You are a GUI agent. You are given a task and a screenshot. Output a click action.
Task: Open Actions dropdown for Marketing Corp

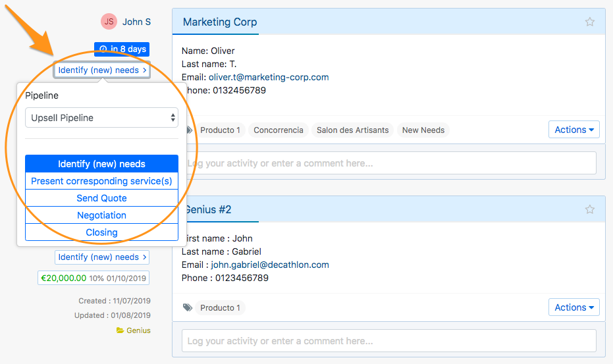tap(573, 130)
